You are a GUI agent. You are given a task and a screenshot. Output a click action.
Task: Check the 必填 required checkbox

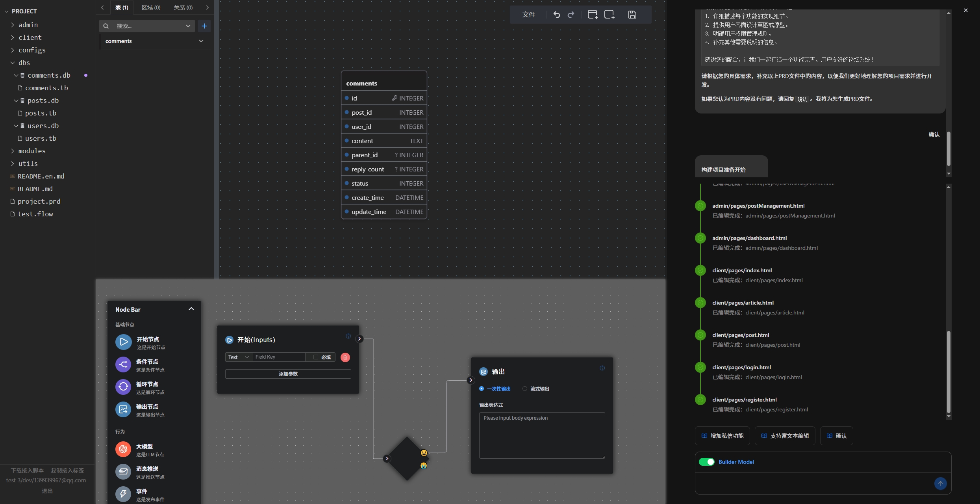pos(316,357)
